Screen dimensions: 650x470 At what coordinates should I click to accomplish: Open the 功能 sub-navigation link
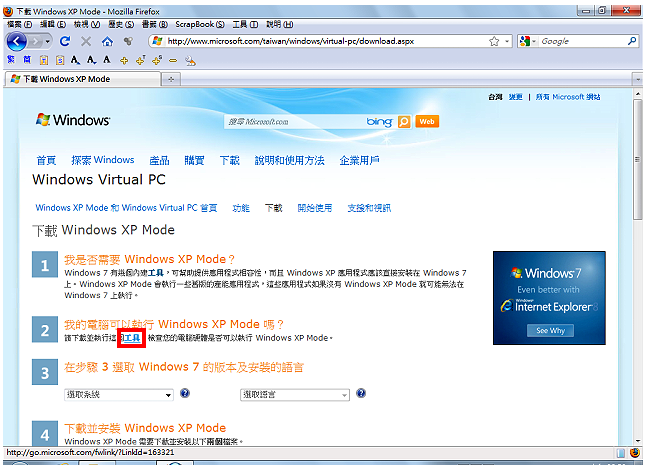pos(241,208)
